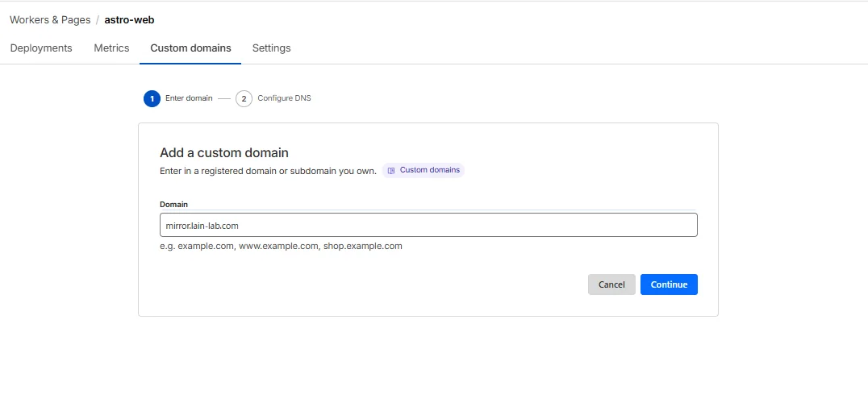Click the Domain field label
This screenshot has width=868, height=411.
click(x=173, y=204)
